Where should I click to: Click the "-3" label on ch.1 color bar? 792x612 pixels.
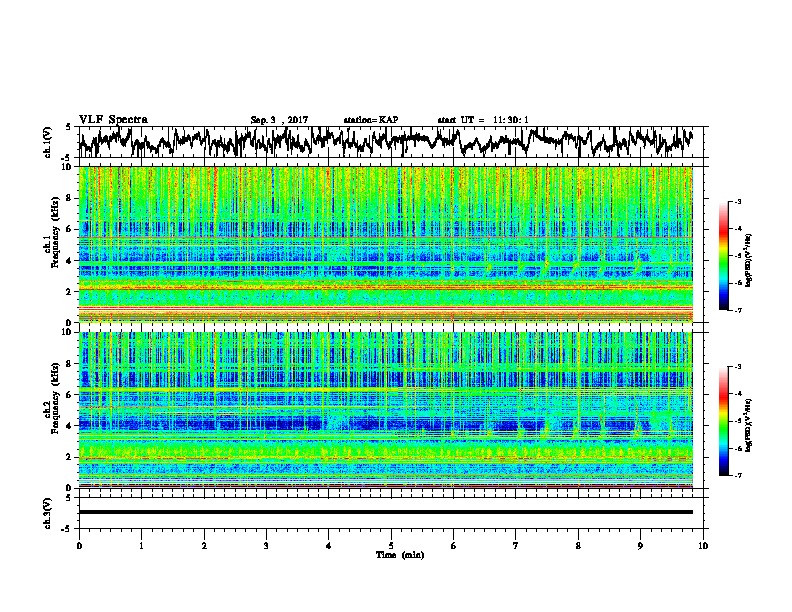[738, 201]
